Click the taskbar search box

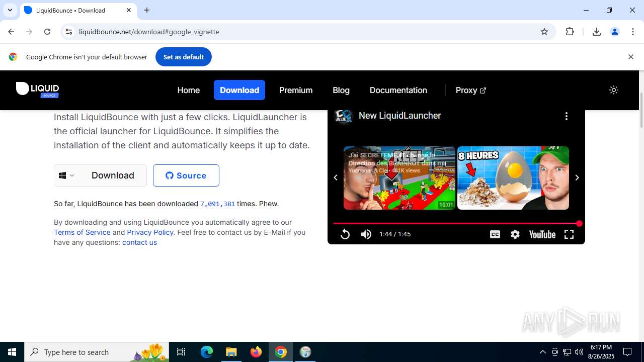click(97, 352)
